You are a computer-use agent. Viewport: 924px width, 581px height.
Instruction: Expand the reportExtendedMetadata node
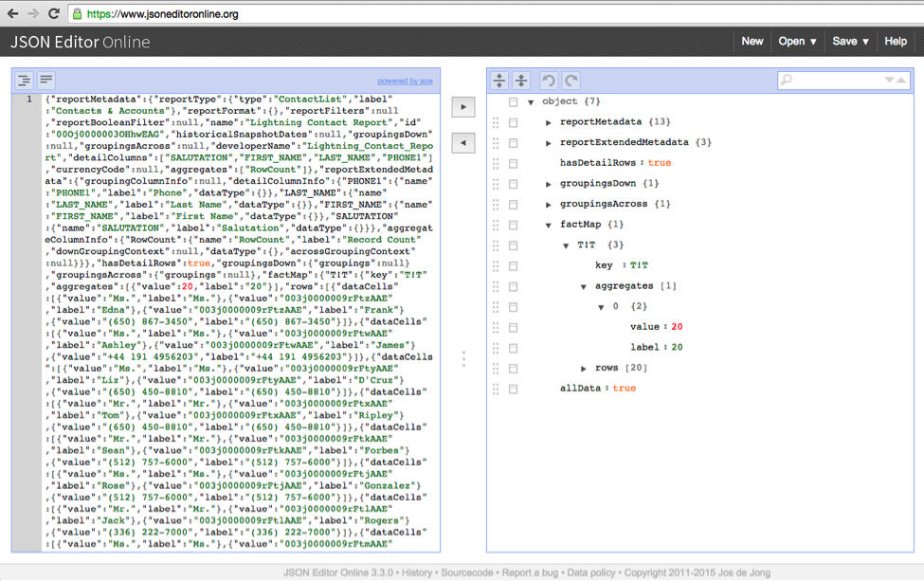(549, 142)
